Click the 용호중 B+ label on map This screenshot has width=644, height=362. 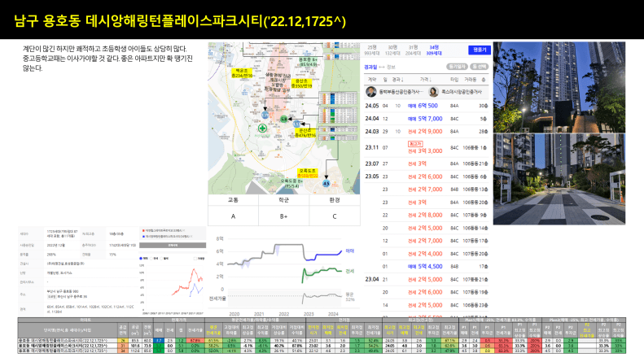[308, 62]
